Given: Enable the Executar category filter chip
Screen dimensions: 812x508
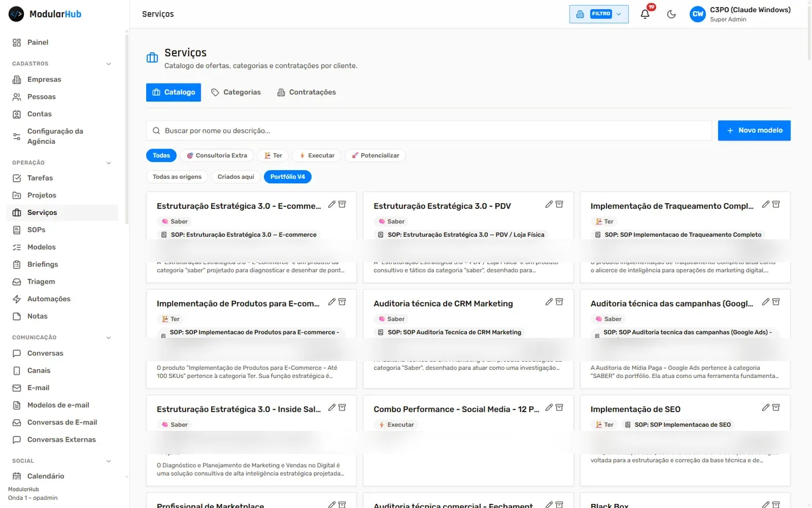Looking at the screenshot, I should point(317,156).
